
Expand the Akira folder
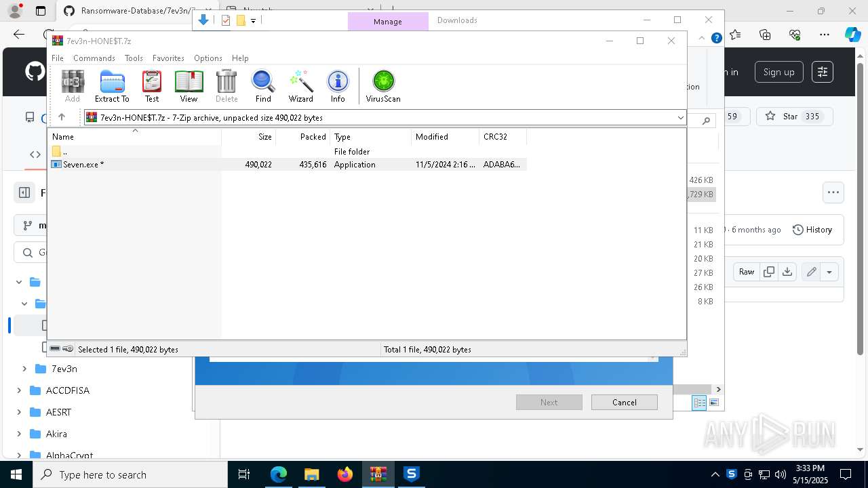pyautogui.click(x=19, y=434)
